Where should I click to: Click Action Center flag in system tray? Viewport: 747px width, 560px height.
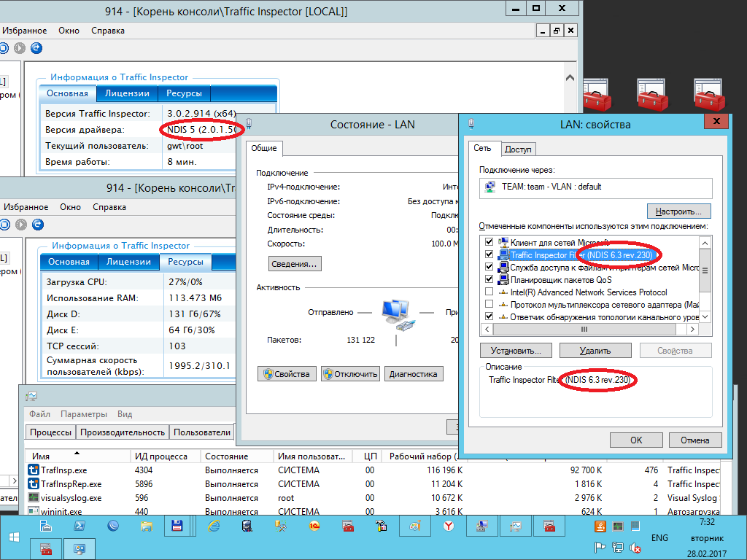[x=600, y=548]
